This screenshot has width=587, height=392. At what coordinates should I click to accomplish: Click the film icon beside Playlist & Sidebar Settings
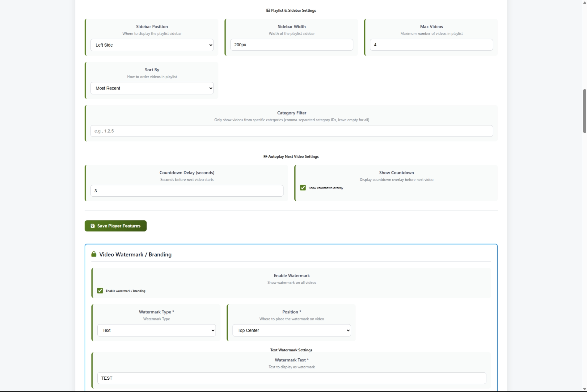tap(268, 10)
